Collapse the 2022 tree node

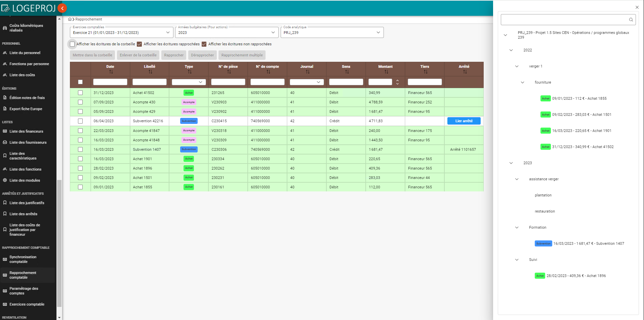pos(511,50)
